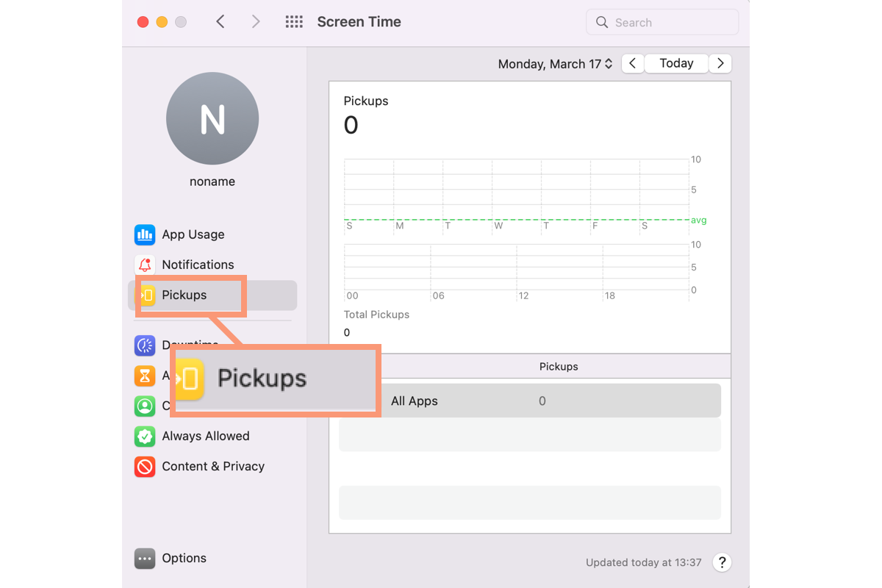Click the Today button
The image size is (882, 588).
click(676, 64)
